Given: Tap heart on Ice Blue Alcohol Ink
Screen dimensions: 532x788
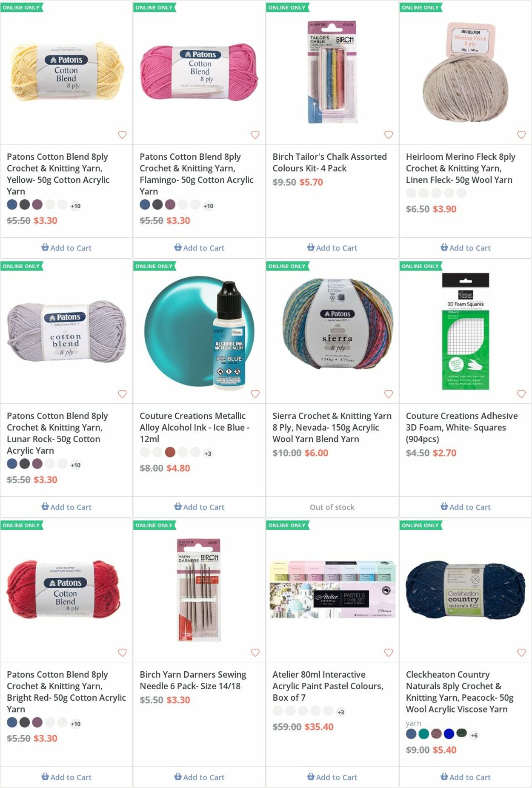Looking at the screenshot, I should pos(255,394).
